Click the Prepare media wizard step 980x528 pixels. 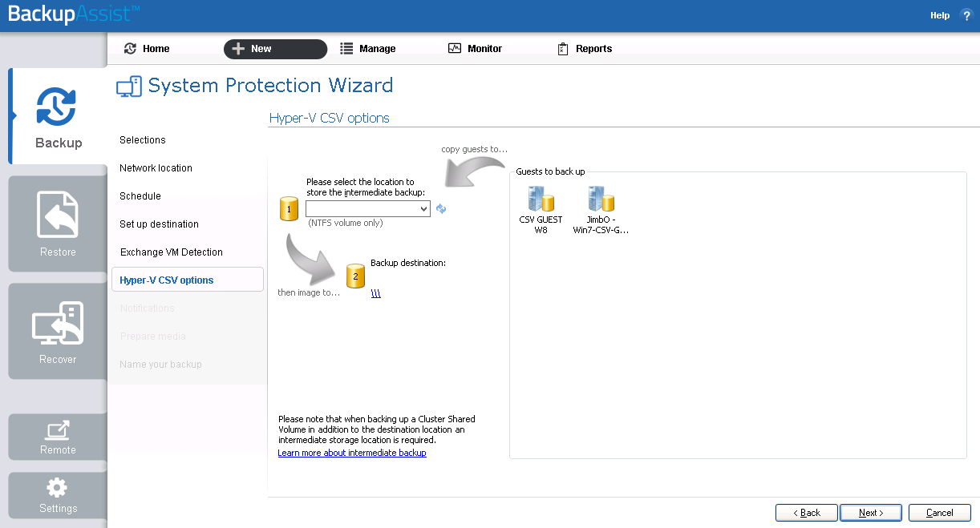pos(153,337)
